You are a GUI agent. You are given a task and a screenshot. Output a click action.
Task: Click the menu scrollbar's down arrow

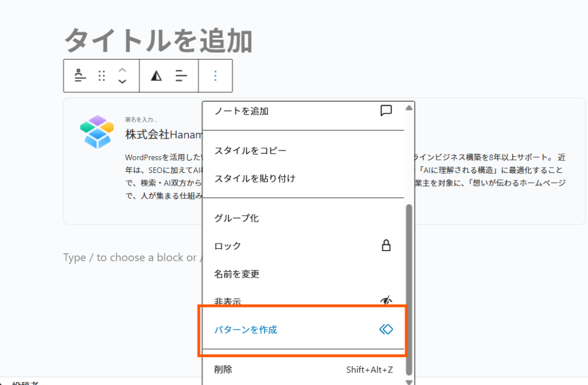409,382
